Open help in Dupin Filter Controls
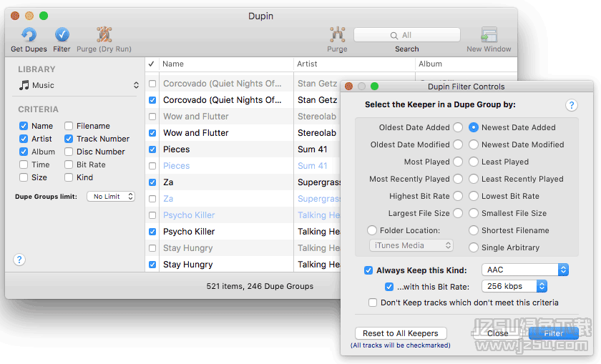This screenshot has height=364, width=601. coord(571,105)
